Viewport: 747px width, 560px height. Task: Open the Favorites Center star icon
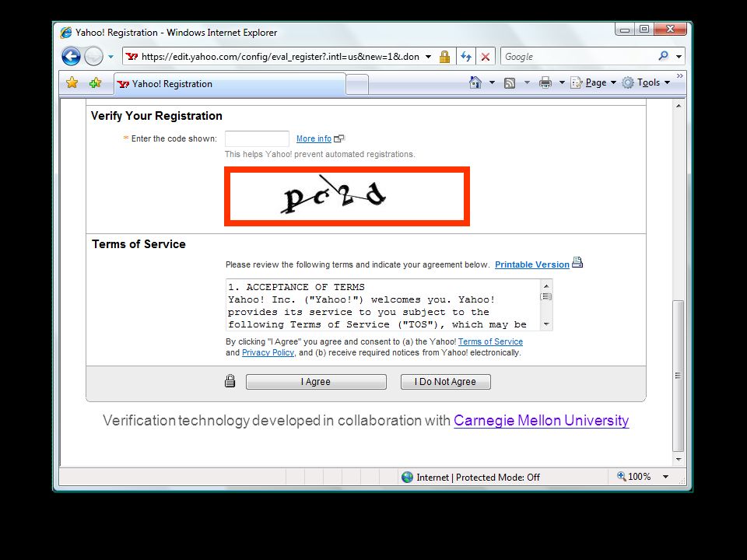click(72, 83)
